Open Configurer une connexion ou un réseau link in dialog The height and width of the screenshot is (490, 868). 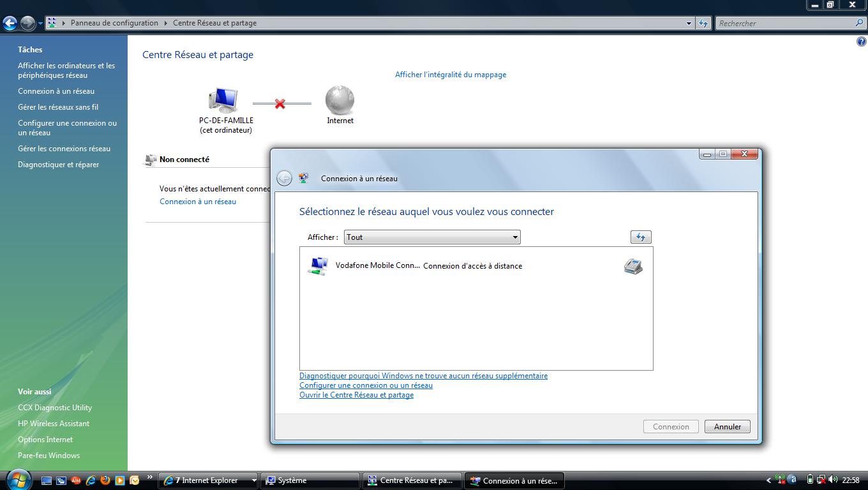tap(366, 385)
